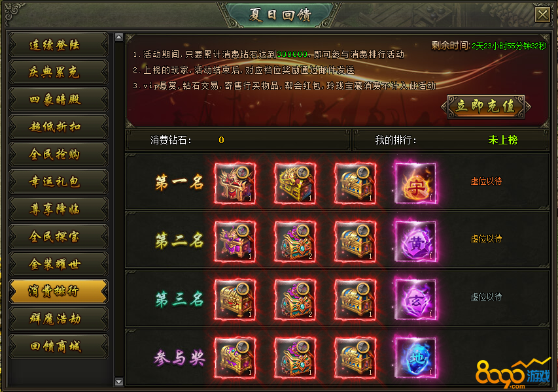View the participation prize blue 地 stone
The image size is (558, 392).
415,357
